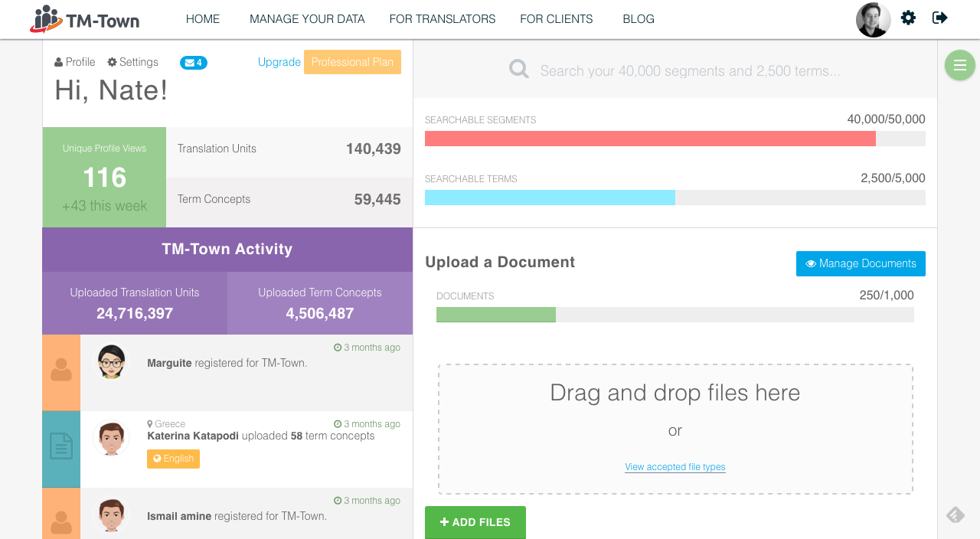Open View accepted file types link

pyautogui.click(x=675, y=467)
